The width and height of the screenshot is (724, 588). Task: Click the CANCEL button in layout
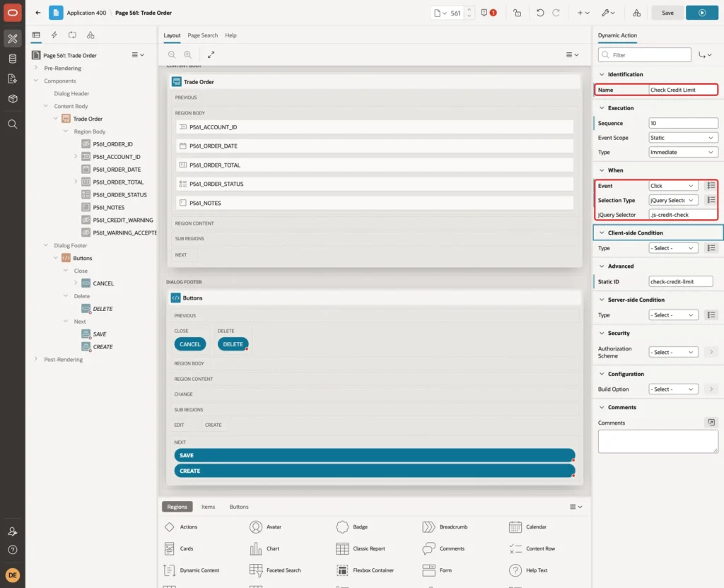[189, 344]
